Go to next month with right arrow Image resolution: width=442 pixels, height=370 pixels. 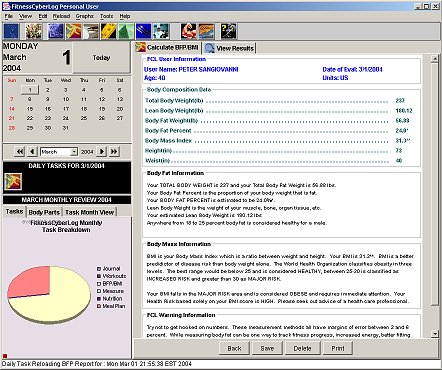click(102, 152)
